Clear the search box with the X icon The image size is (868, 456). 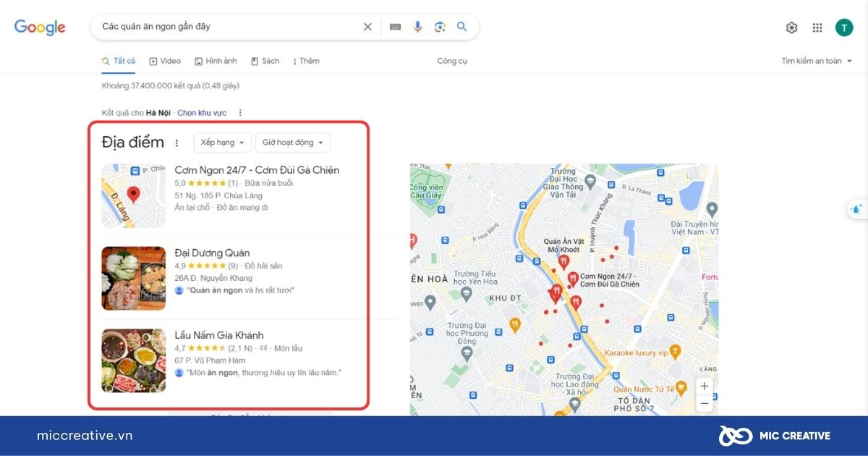[x=367, y=27]
